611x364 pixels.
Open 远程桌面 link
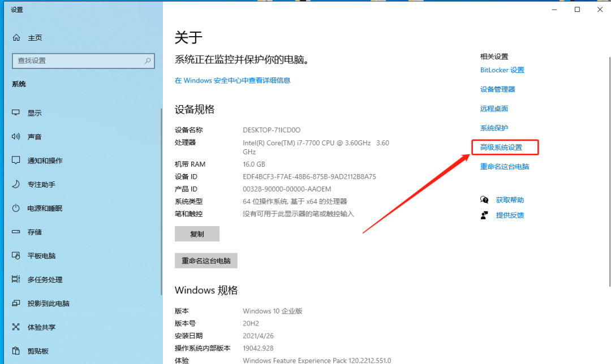click(x=494, y=109)
